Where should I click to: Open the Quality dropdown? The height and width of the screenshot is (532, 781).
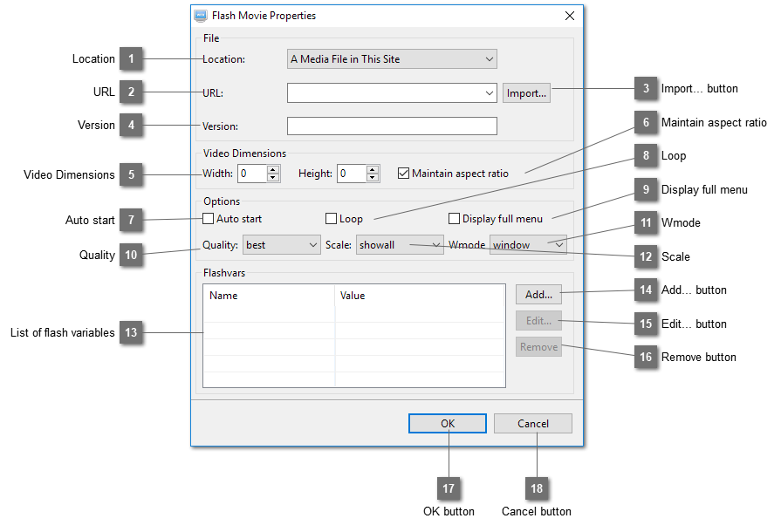click(x=281, y=245)
